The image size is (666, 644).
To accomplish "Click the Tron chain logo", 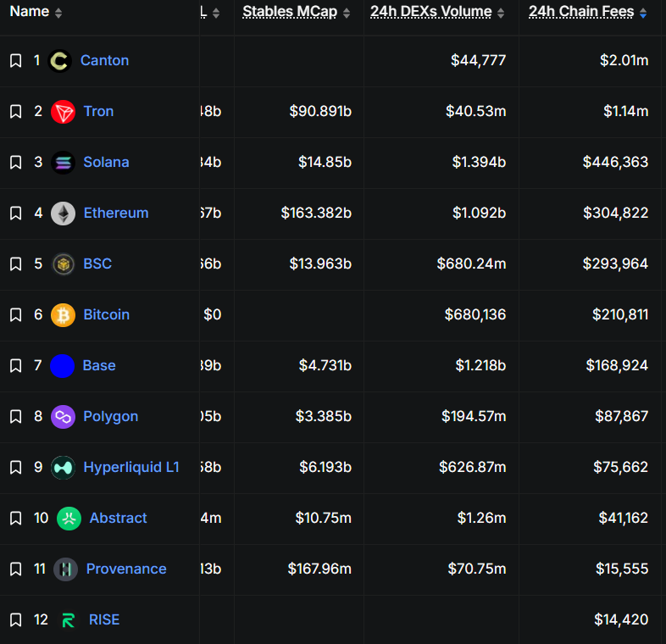I will click(x=63, y=112).
